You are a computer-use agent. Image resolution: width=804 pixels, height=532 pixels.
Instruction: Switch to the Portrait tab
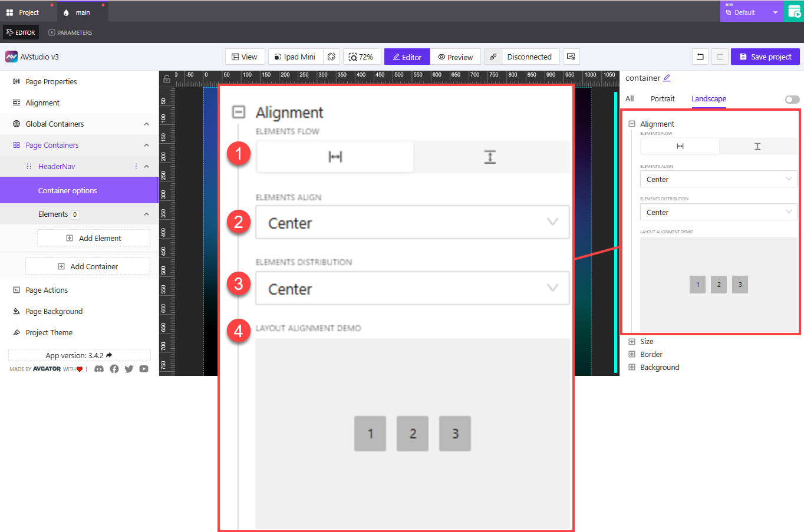(x=663, y=99)
